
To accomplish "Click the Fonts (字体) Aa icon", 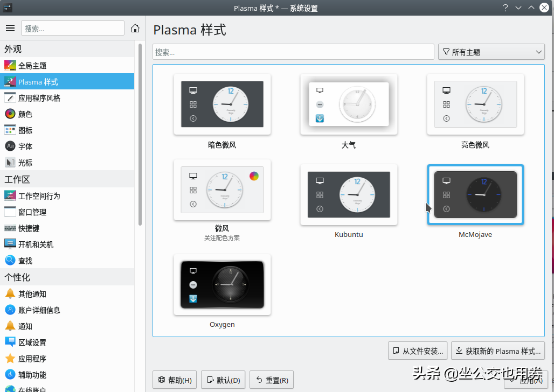I will coord(10,146).
